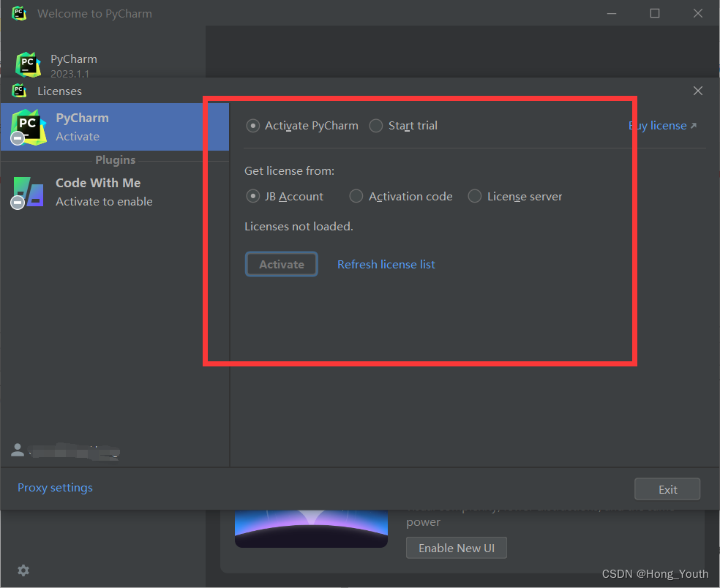The image size is (720, 588).
Task: Minimize the Welcome to PyCharm window
Action: click(x=612, y=13)
